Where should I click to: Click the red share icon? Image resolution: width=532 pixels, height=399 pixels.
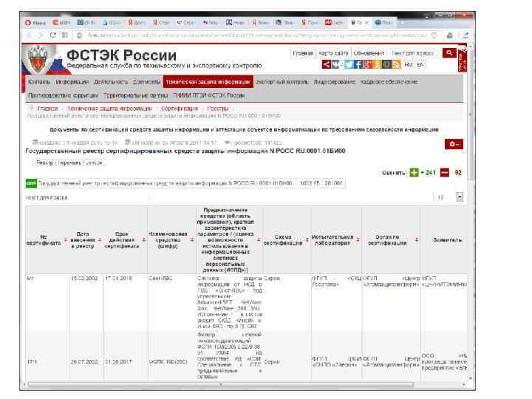click(x=326, y=64)
